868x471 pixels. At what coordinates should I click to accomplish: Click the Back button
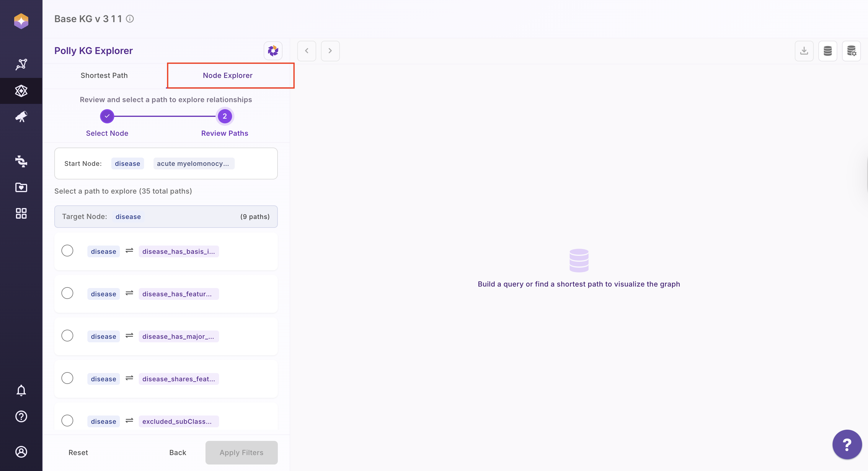pyautogui.click(x=177, y=452)
